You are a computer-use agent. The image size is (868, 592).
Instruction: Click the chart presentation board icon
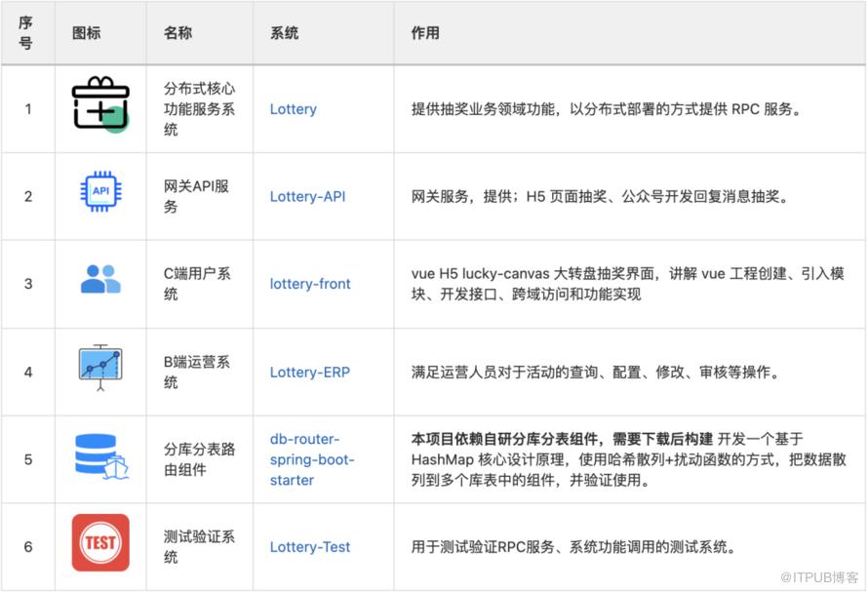tap(100, 367)
